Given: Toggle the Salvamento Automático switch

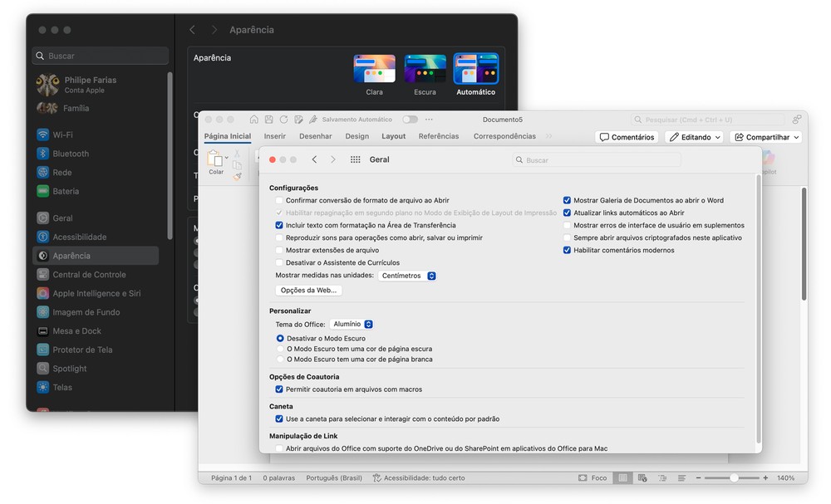Looking at the screenshot, I should click(410, 120).
